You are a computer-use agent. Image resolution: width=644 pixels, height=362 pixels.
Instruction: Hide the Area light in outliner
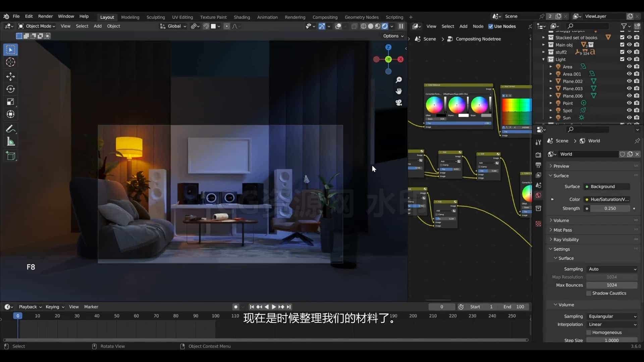tap(629, 67)
